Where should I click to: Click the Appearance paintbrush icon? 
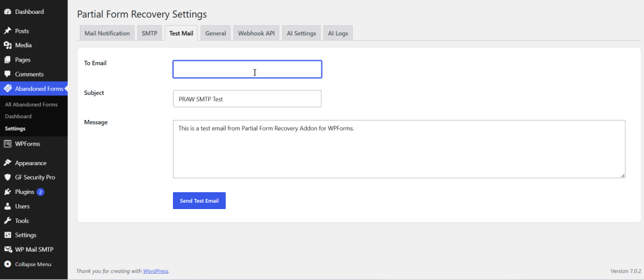(x=8, y=163)
